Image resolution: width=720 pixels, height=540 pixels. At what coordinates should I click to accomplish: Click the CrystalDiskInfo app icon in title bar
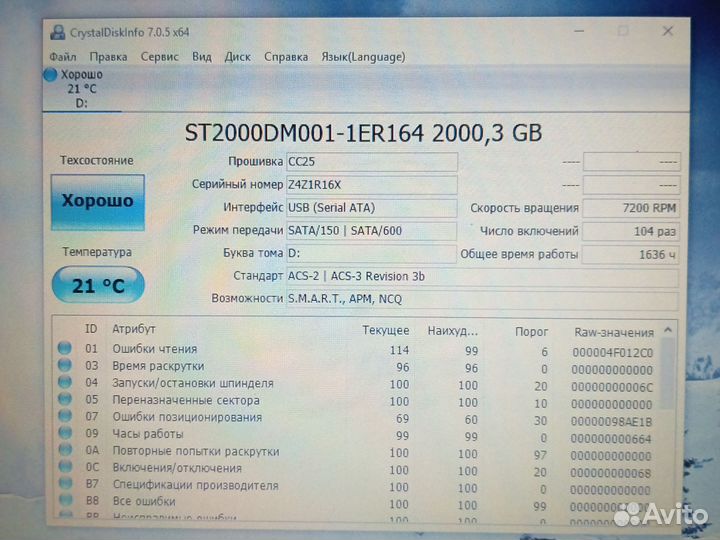click(58, 33)
